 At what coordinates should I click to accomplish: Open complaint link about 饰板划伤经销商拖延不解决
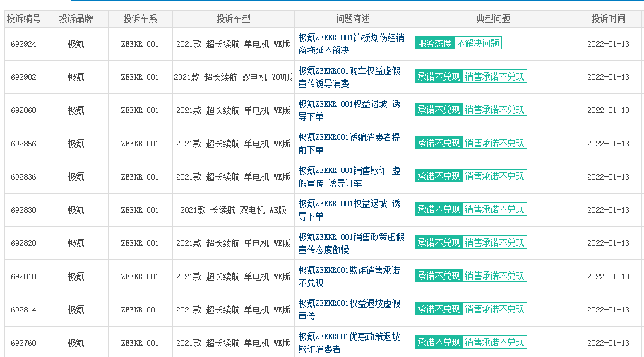[x=351, y=44]
